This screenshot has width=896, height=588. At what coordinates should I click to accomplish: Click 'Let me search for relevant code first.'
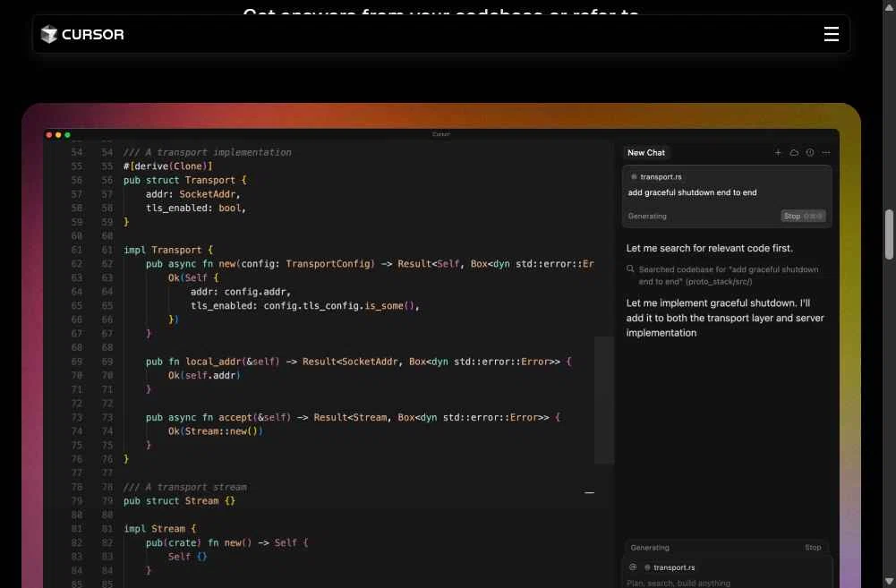[709, 248]
